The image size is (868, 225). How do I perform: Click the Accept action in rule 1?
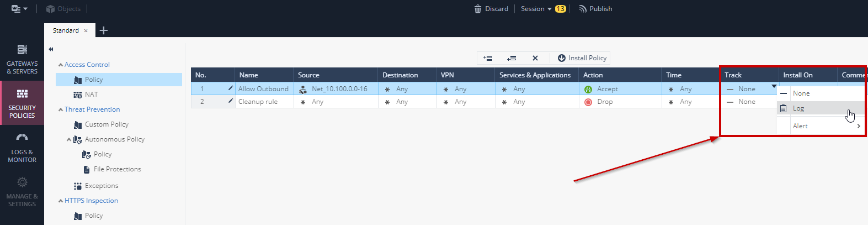[x=601, y=89]
